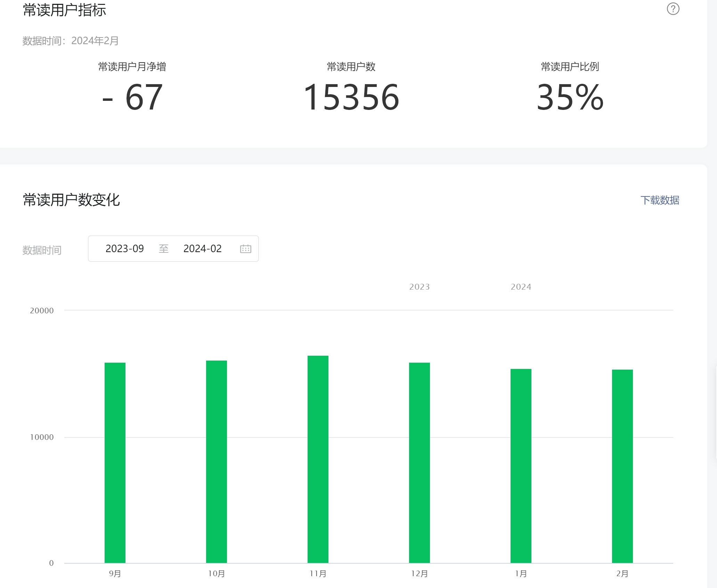This screenshot has width=717, height=588.
Task: Click the September green bar
Action: tap(115, 462)
